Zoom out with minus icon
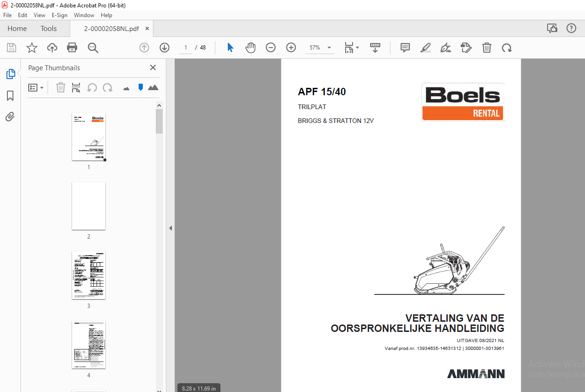 pos(271,48)
